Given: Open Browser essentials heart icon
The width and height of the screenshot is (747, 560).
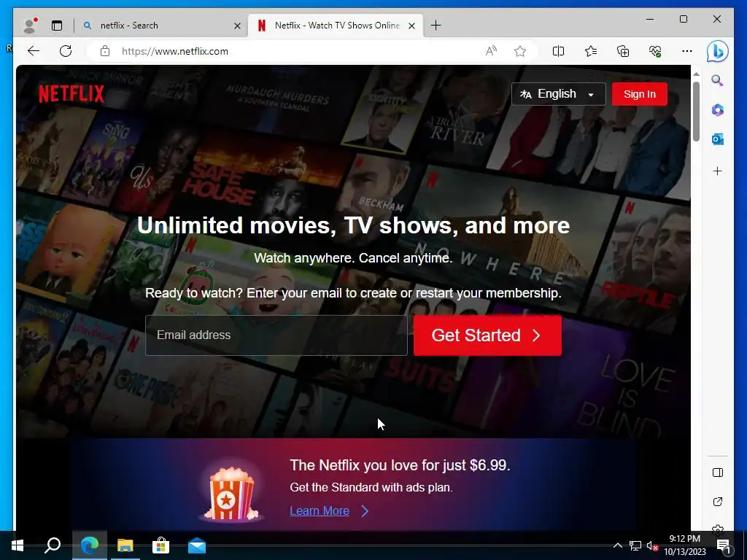Looking at the screenshot, I should pyautogui.click(x=655, y=51).
